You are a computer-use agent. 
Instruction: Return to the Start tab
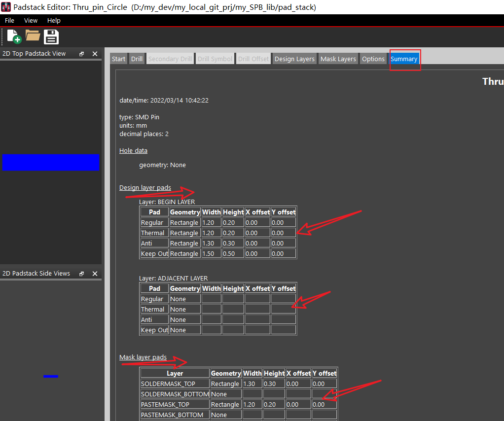click(x=118, y=58)
